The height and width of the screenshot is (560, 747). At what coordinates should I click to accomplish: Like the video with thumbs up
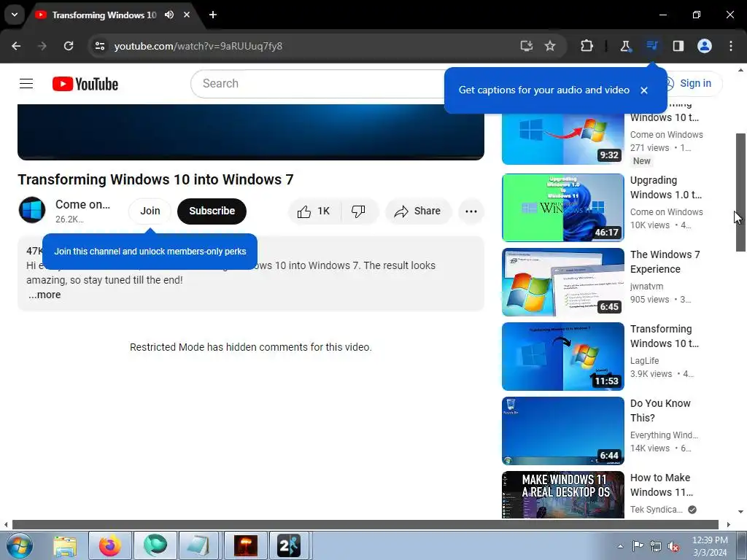(x=314, y=211)
